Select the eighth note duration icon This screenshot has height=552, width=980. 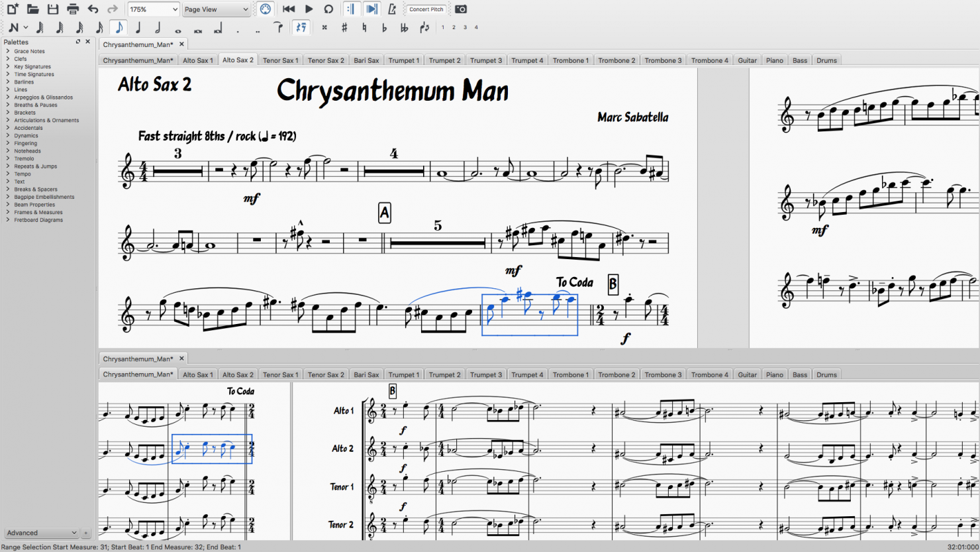tap(119, 27)
